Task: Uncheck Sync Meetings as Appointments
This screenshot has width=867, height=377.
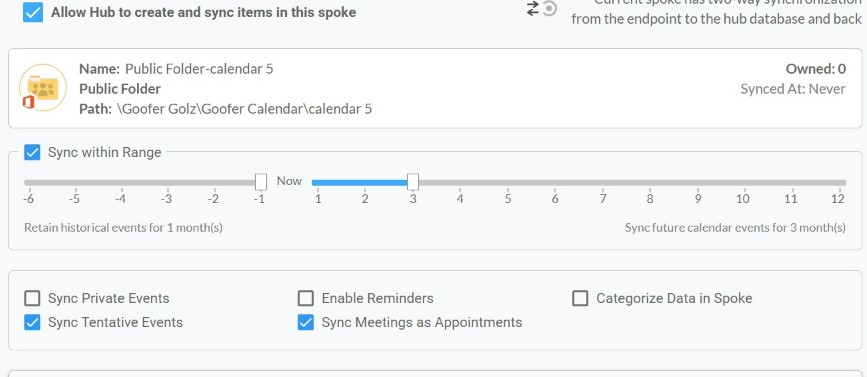Action: click(x=306, y=322)
